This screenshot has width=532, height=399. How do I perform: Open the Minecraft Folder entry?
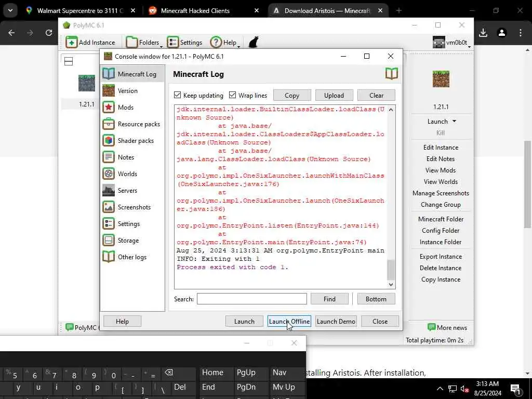click(x=441, y=219)
